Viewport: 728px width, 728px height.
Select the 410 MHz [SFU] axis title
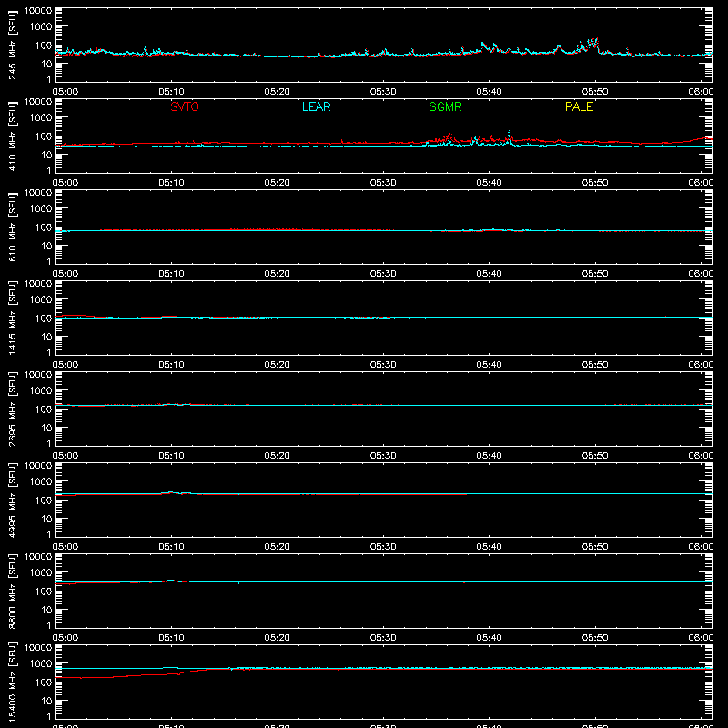click(x=12, y=136)
